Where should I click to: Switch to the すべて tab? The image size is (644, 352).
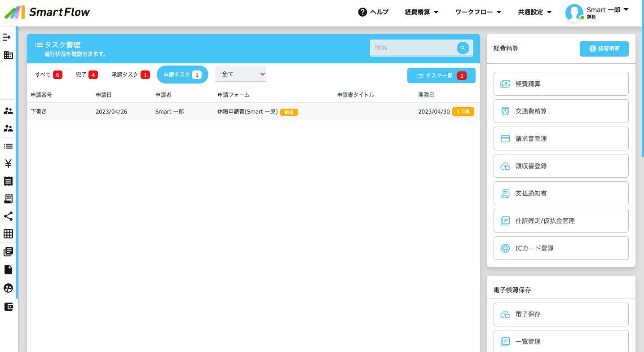coord(49,75)
